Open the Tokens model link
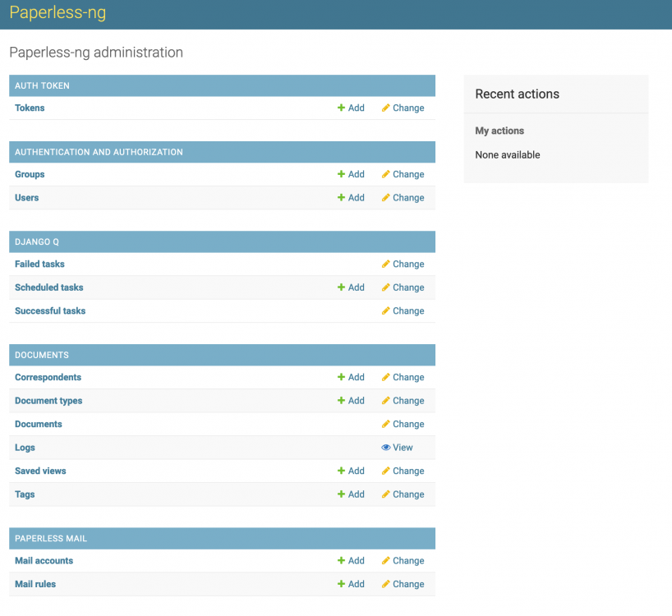Screen dimensions: 672x616 click(30, 108)
